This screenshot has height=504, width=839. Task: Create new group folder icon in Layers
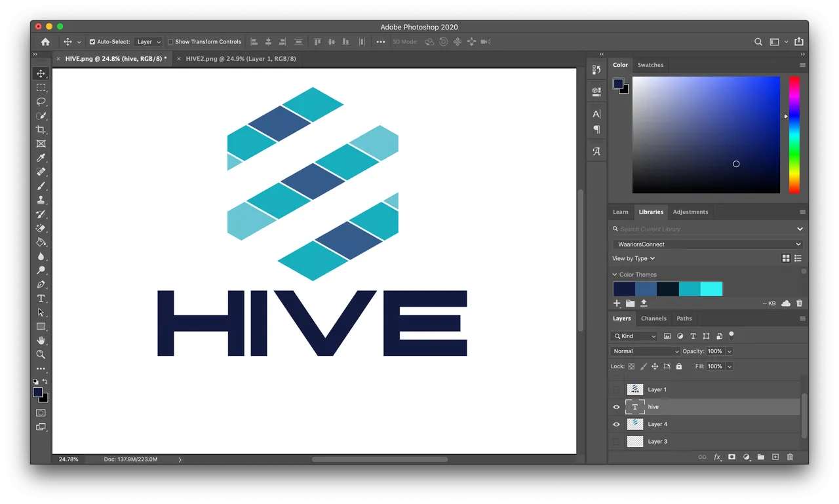[x=761, y=457]
